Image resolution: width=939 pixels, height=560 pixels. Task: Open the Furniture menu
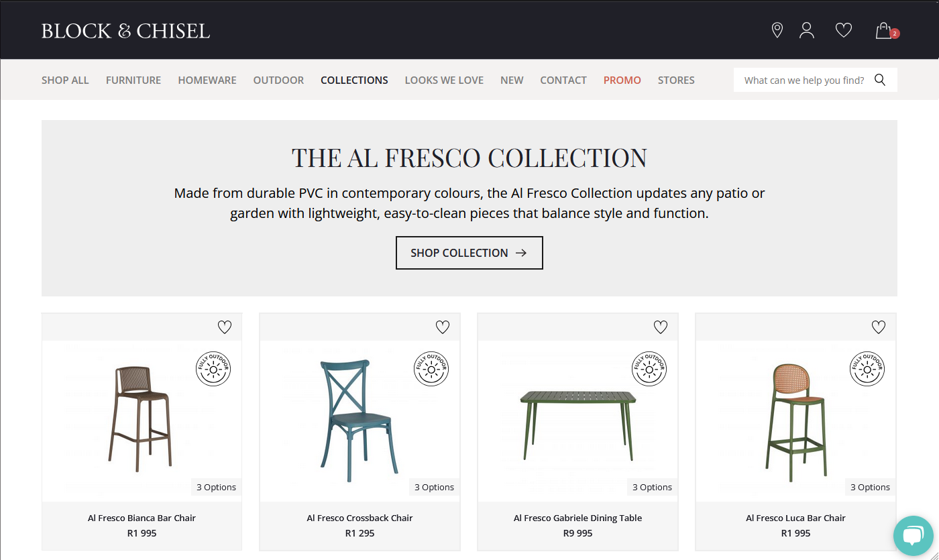pos(133,80)
